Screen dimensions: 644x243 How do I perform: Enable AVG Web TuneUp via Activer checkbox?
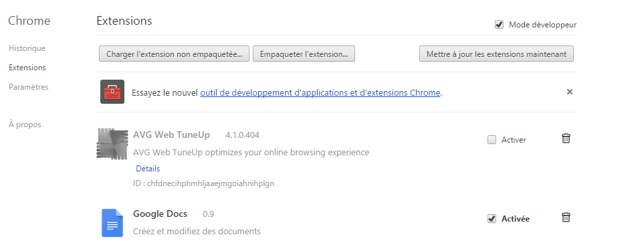pos(492,140)
